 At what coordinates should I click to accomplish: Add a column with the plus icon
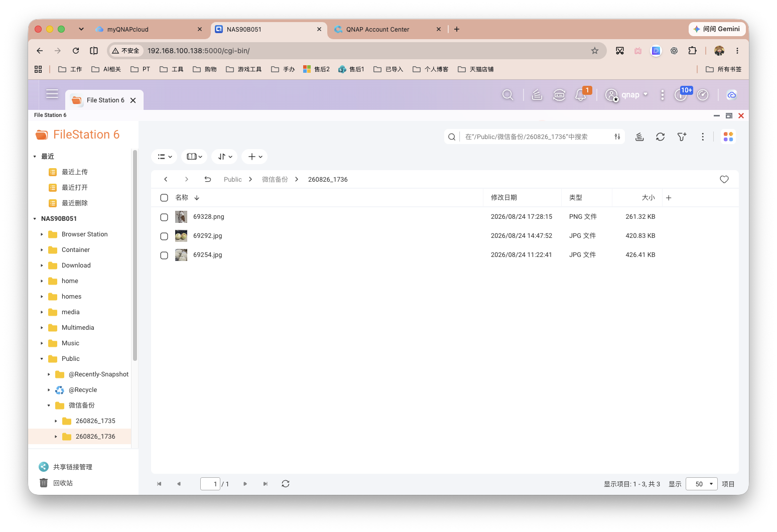[x=669, y=198]
